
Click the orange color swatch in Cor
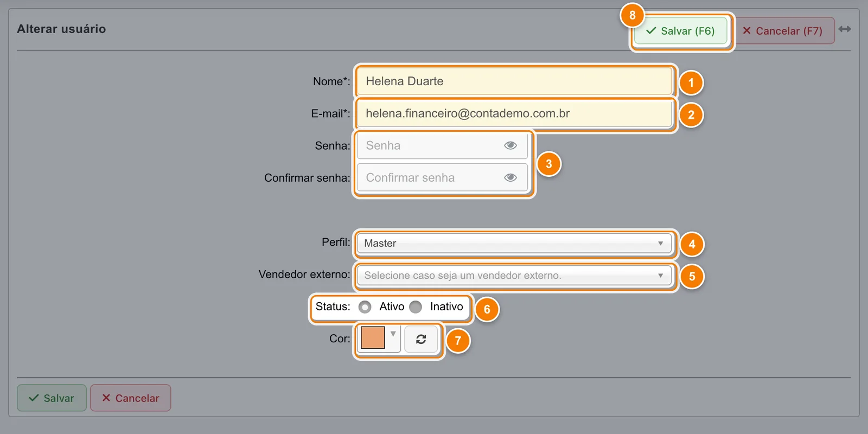tap(373, 337)
